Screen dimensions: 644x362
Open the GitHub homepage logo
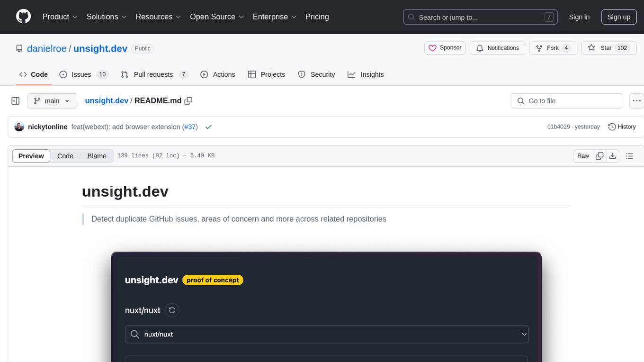23,17
